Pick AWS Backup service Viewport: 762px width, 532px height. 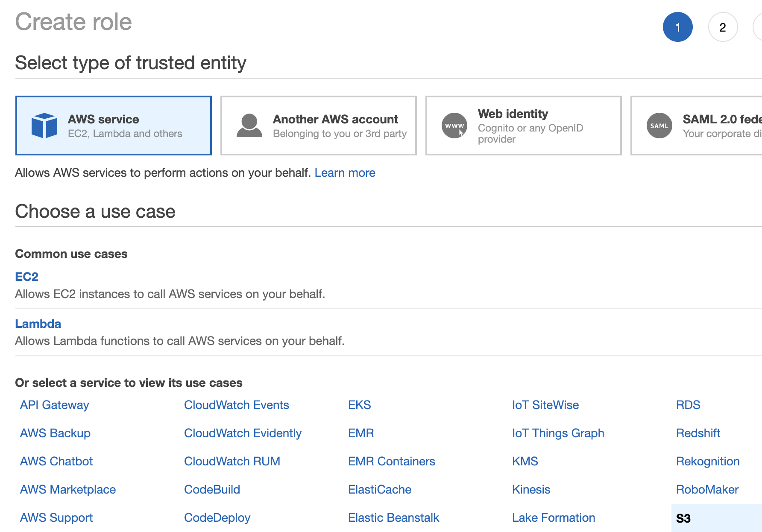click(55, 433)
